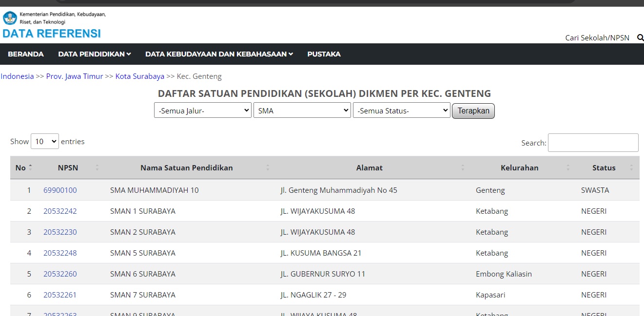Open the SMA education level dropdown
This screenshot has width=644, height=316.
coord(302,111)
